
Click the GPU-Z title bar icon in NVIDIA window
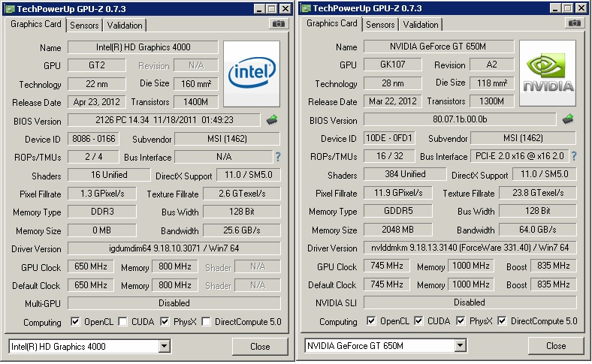tap(307, 8)
